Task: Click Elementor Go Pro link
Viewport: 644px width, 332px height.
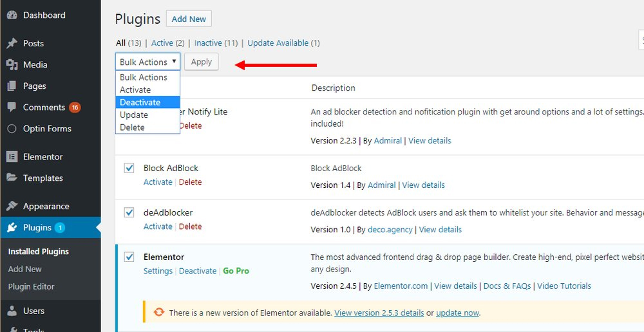Action: coord(236,271)
